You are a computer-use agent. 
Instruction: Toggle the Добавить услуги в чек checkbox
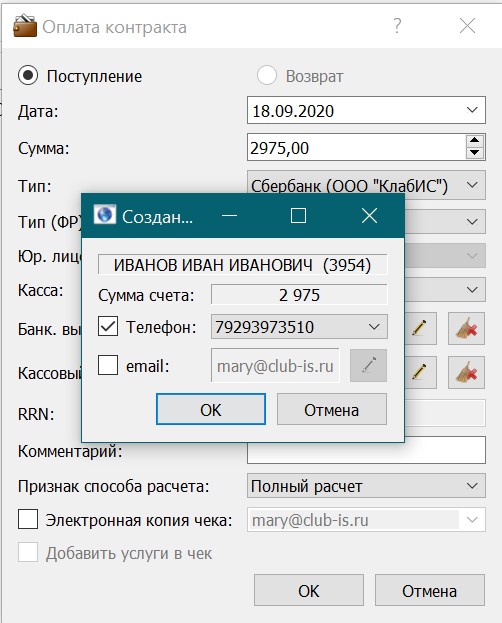[28, 552]
